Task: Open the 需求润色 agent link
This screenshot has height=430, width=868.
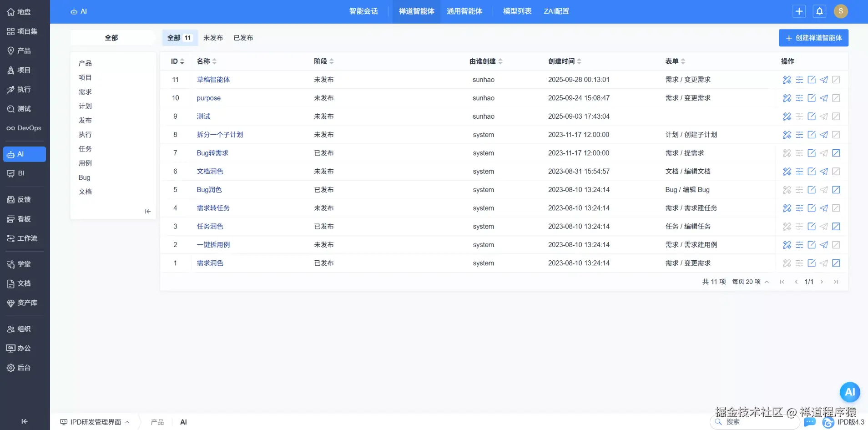Action: click(210, 263)
